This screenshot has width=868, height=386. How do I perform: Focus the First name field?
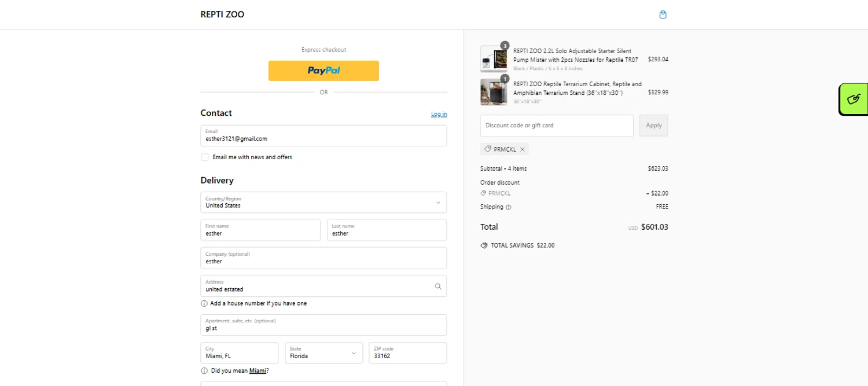click(260, 230)
